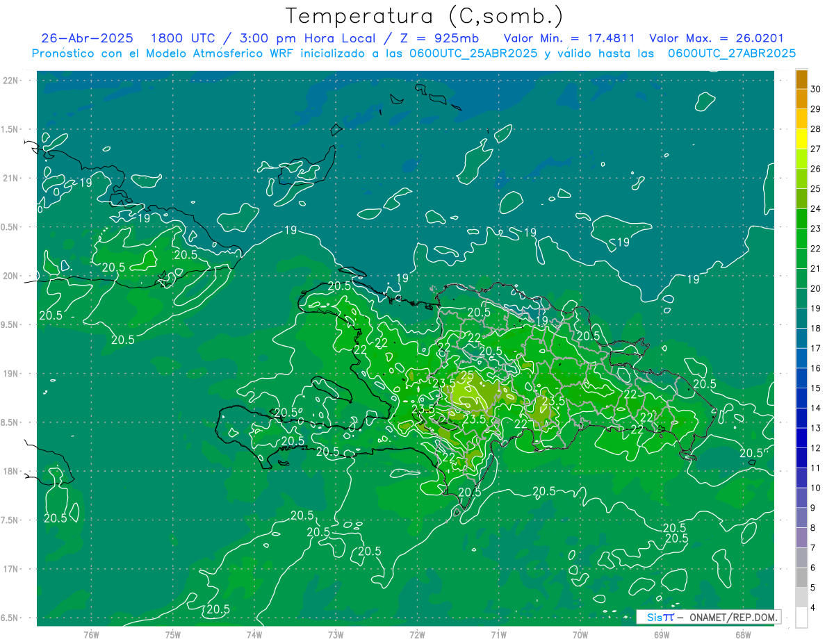Click the color scale label "17"
The width and height of the screenshot is (834, 644).
point(815,348)
